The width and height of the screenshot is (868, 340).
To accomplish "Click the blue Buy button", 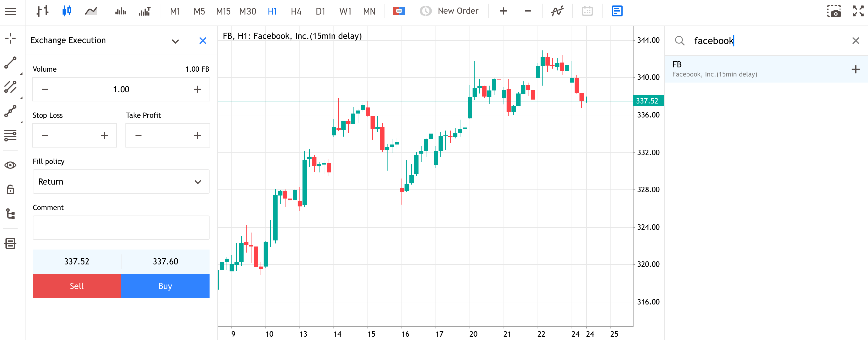I will pyautogui.click(x=165, y=286).
